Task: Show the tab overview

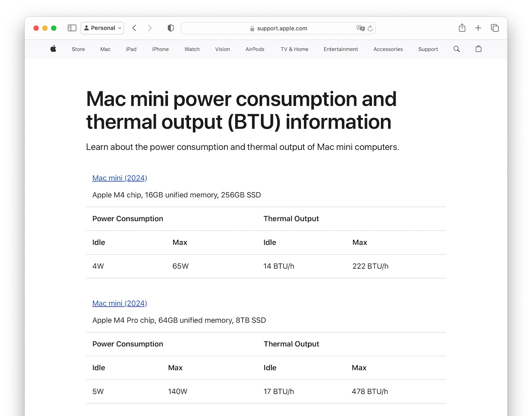Action: click(495, 28)
